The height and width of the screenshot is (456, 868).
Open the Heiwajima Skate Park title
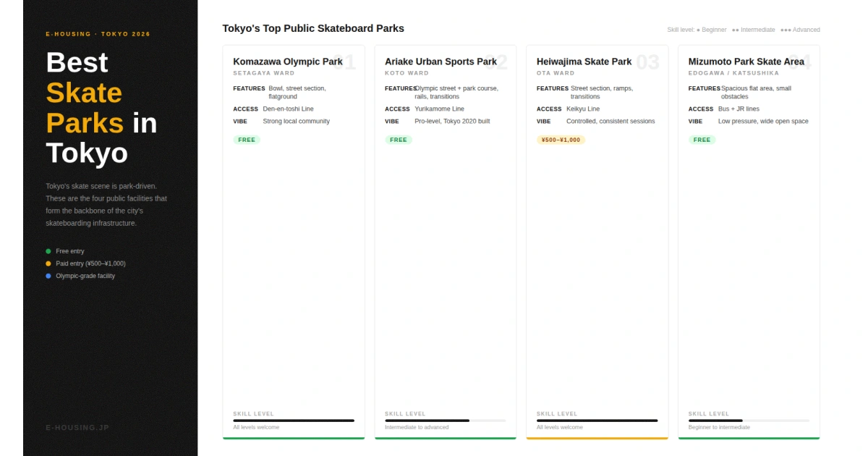point(584,62)
